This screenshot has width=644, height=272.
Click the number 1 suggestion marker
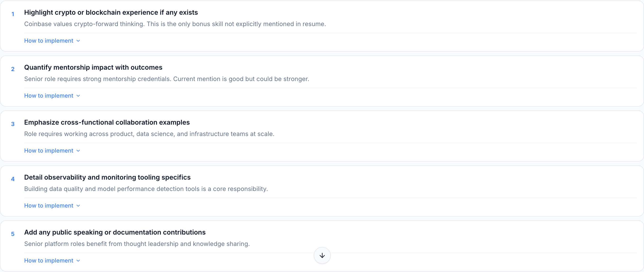[13, 14]
